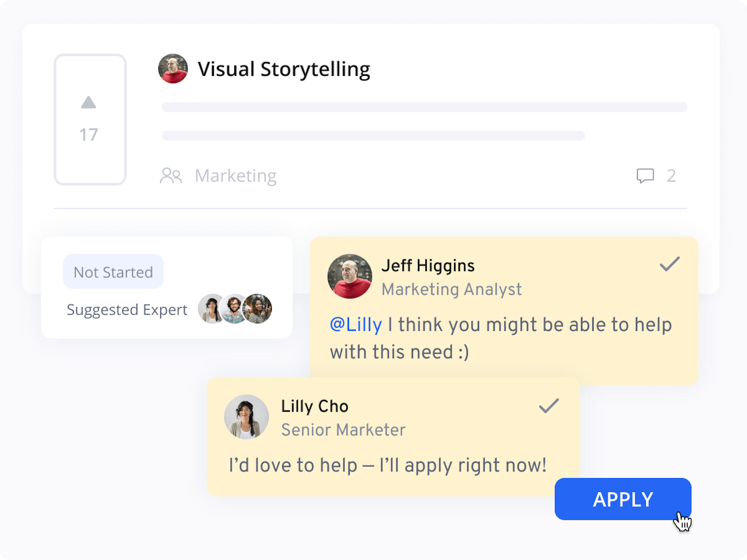Open Jeff Higgins' name in the comment
This screenshot has height=560, width=747.
[427, 265]
